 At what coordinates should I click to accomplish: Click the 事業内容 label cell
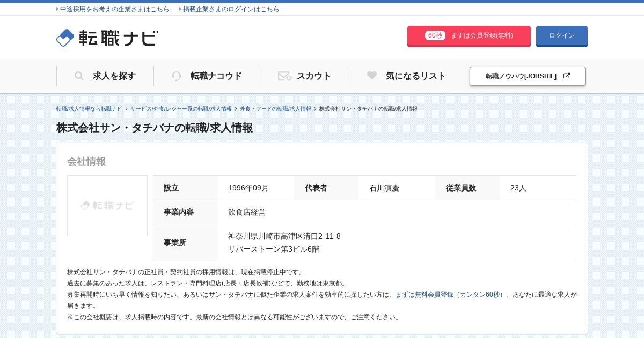click(185, 212)
